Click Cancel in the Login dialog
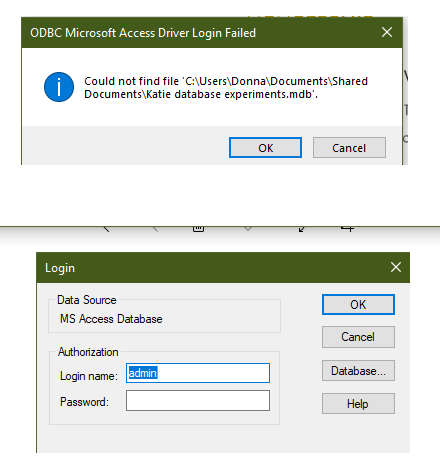440x475 pixels. click(x=358, y=337)
